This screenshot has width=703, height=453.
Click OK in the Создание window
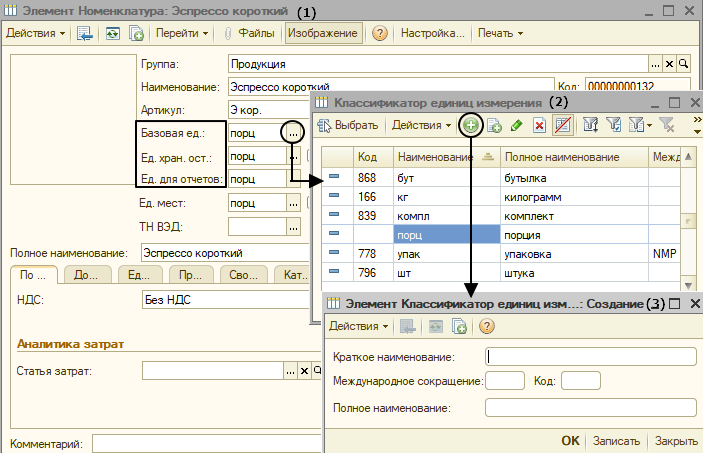point(570,441)
